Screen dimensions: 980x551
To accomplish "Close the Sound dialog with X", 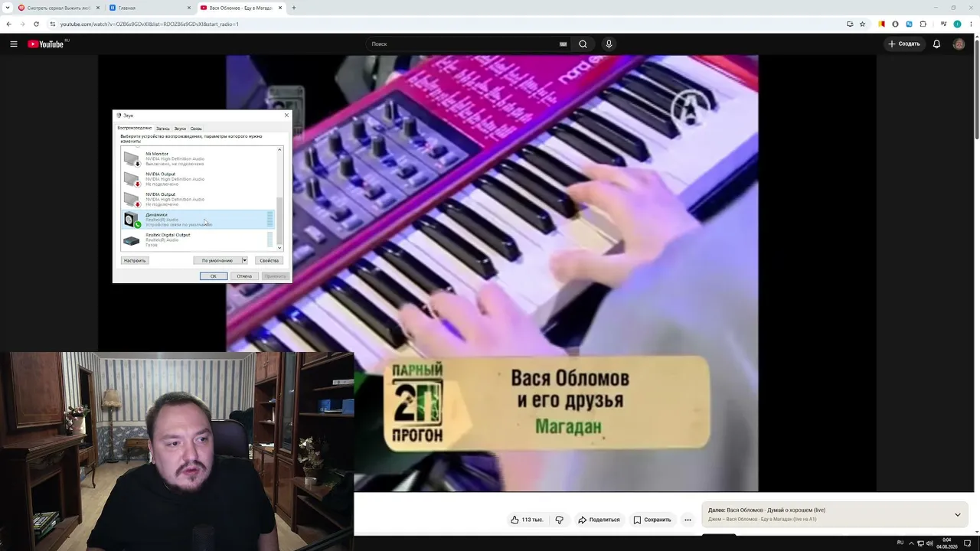I will coord(286,116).
